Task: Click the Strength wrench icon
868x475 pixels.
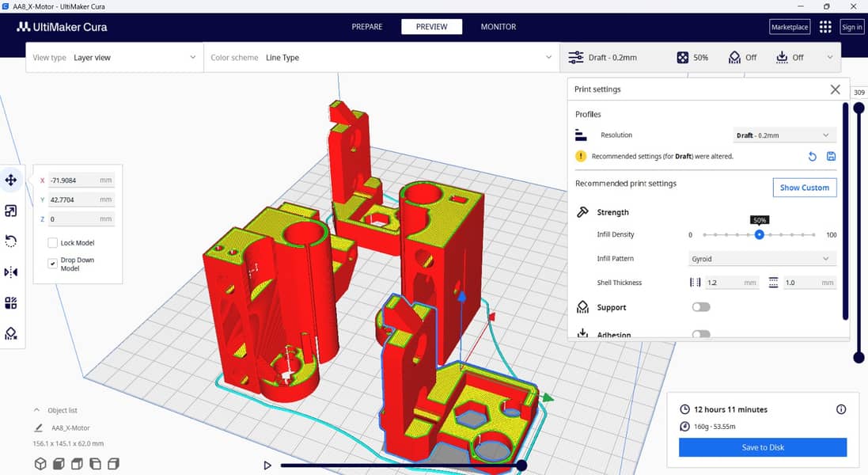Action: point(582,212)
